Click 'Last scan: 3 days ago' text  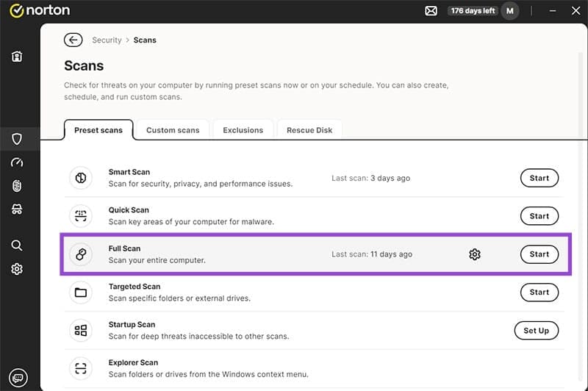370,178
